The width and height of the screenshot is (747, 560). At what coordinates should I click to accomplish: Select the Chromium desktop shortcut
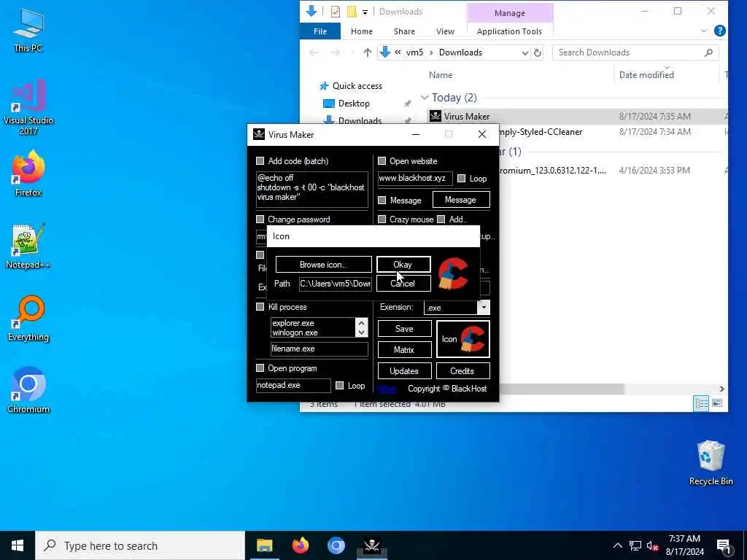(28, 391)
